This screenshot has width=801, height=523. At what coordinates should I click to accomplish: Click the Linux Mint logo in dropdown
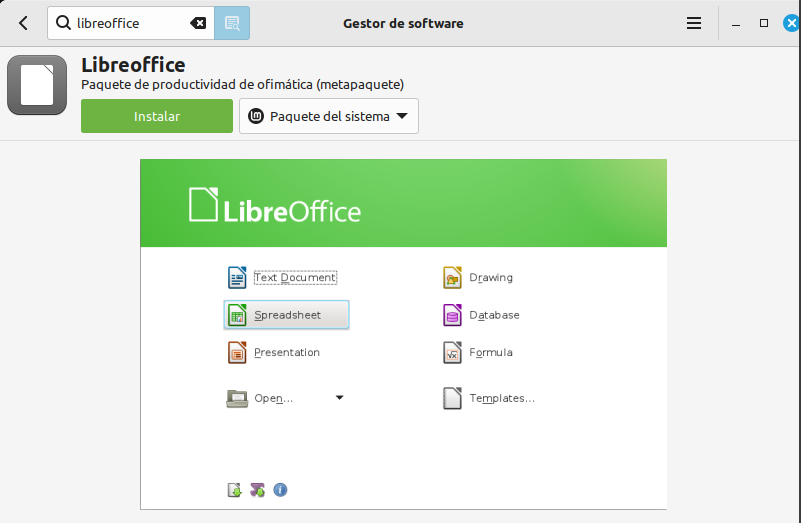tap(256, 116)
